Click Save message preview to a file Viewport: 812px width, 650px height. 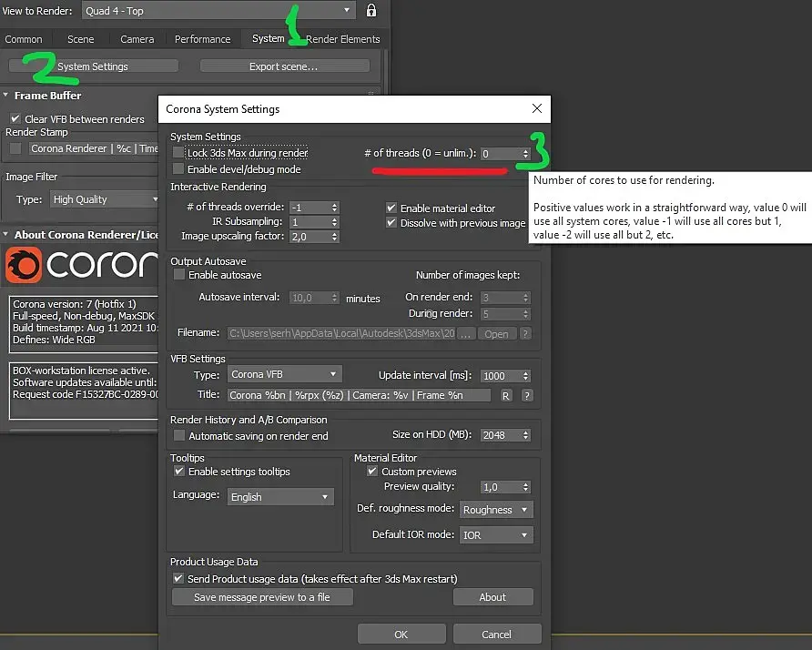pyautogui.click(x=262, y=596)
